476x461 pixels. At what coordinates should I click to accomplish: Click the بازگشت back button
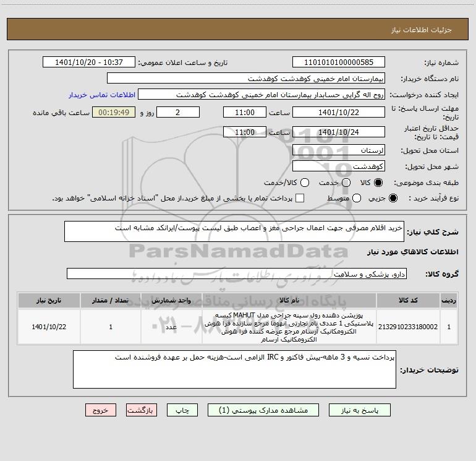[142, 410]
